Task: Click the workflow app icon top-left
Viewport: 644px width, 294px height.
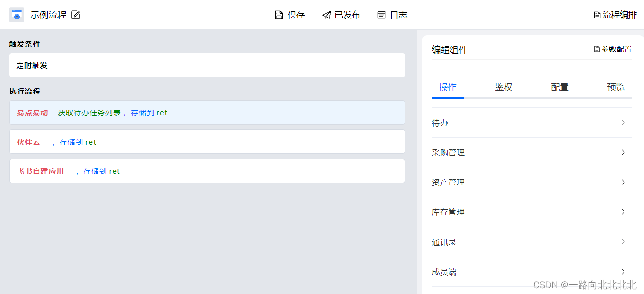Action: pyautogui.click(x=16, y=14)
